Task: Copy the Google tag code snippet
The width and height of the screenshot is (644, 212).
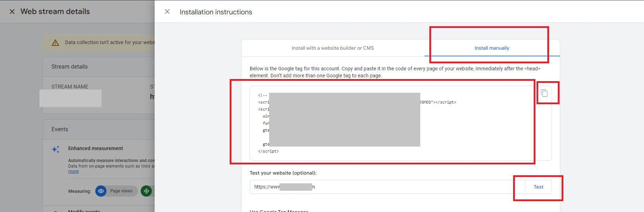Action: [544, 93]
